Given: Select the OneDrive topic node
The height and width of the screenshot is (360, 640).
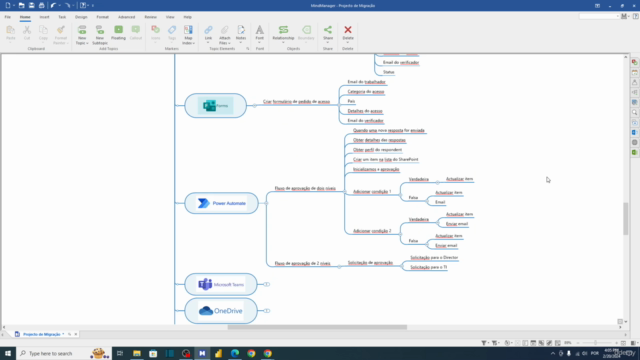Looking at the screenshot, I should pos(221,311).
